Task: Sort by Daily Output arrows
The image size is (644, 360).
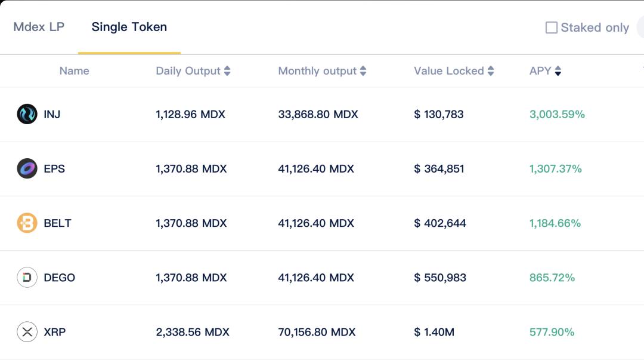Action: pos(227,71)
